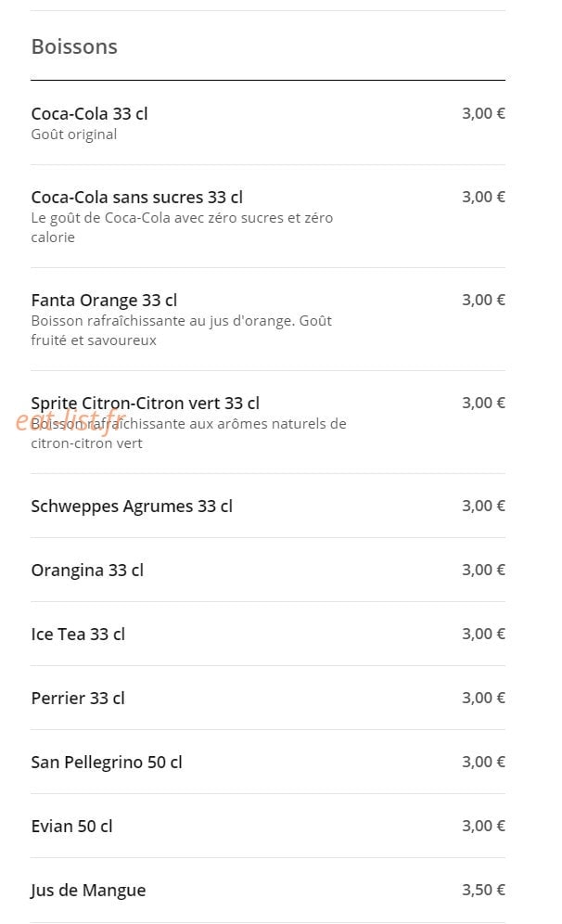Click the 3,50 € price of Jus de Mangue
This screenshot has width=562, height=924.
(x=483, y=890)
